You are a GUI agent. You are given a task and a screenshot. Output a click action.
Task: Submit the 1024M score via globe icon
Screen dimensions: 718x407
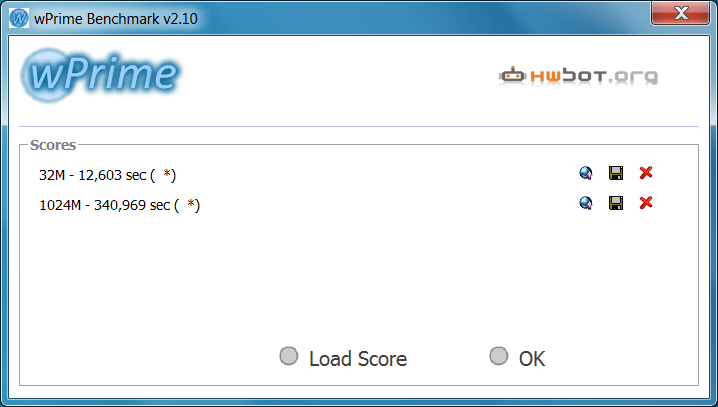tap(586, 203)
